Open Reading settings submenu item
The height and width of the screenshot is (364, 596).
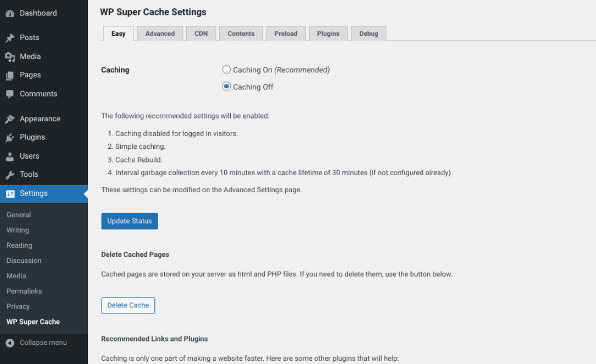click(x=19, y=245)
